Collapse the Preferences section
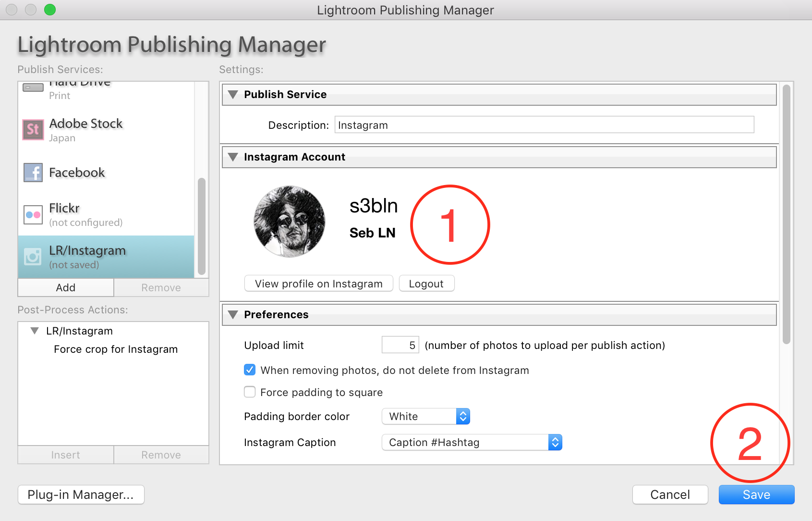 pos(233,314)
